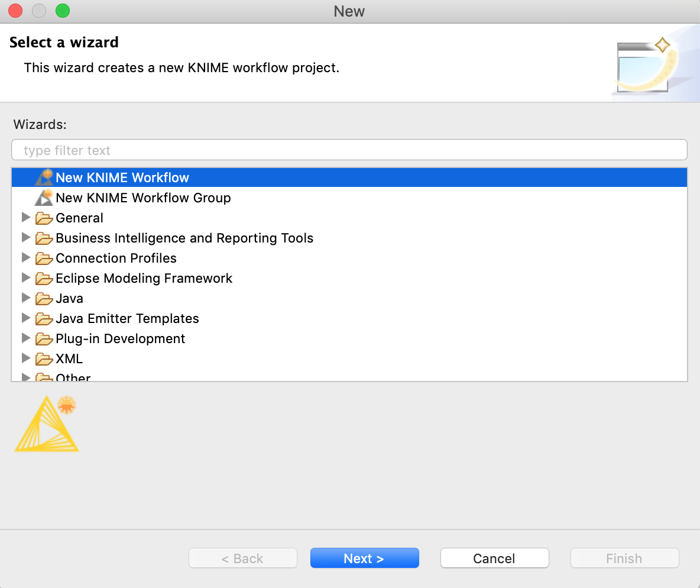Image resolution: width=700 pixels, height=588 pixels.
Task: Click the disabled Finish button
Action: pos(624,558)
